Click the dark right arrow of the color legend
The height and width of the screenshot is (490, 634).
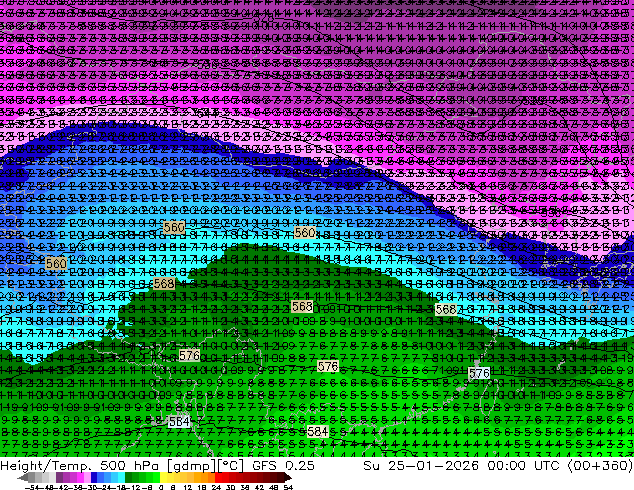tap(288, 478)
